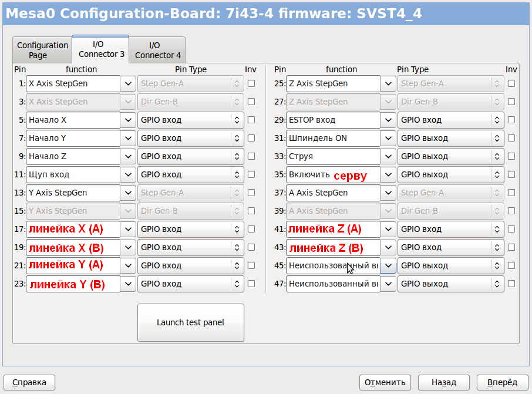Check Inv checkbox for pin 35

tap(511, 174)
